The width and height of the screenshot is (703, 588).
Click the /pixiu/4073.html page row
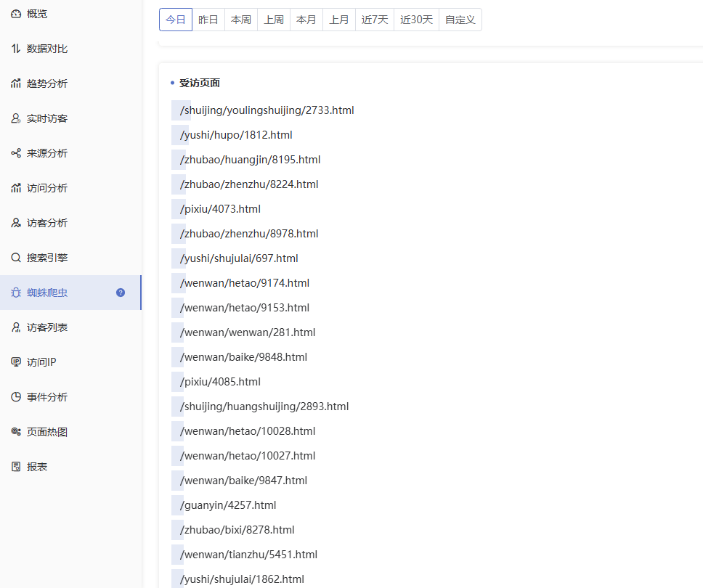tap(220, 209)
